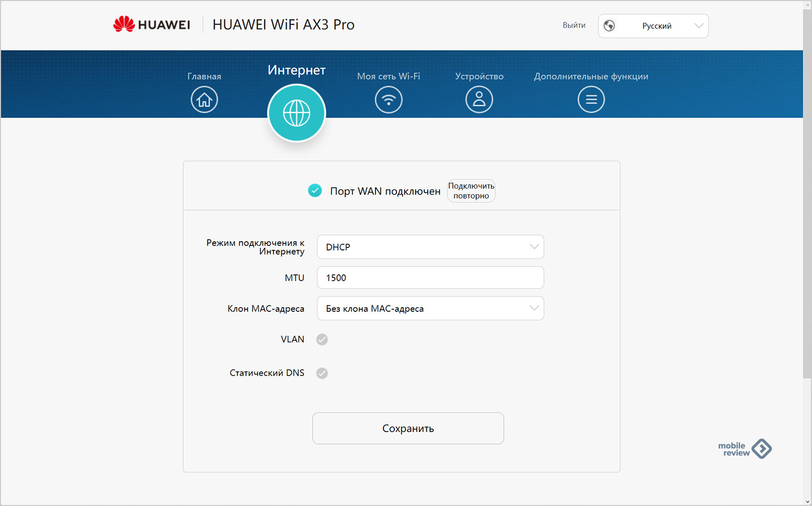812x506 pixels.
Task: Click Подключить повторно button
Action: pyautogui.click(x=471, y=191)
